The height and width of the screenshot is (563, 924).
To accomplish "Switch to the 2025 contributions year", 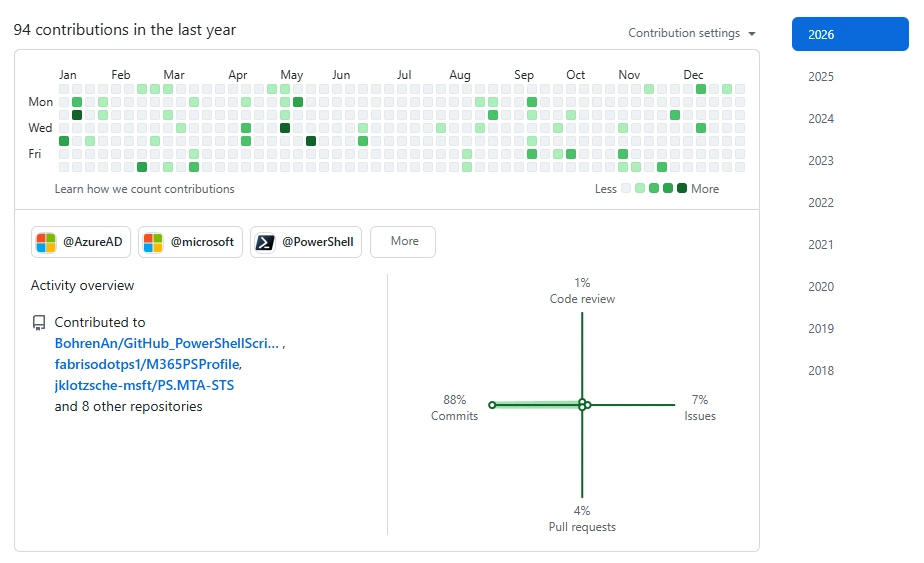I will click(x=821, y=77).
